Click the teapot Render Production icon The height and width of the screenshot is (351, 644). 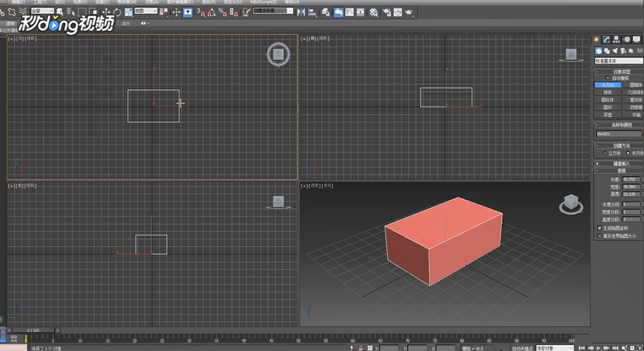pyautogui.click(x=409, y=12)
